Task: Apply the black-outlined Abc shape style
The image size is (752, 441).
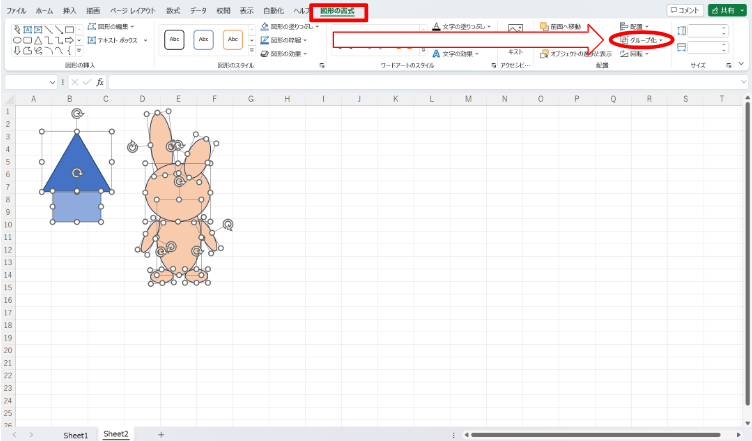Action: pos(175,40)
